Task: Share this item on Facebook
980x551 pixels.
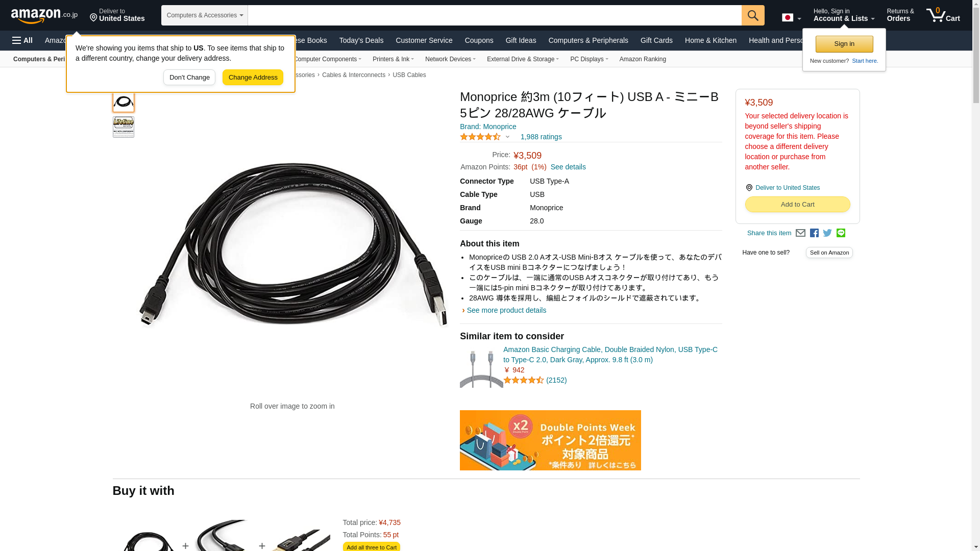Action: tap(814, 233)
